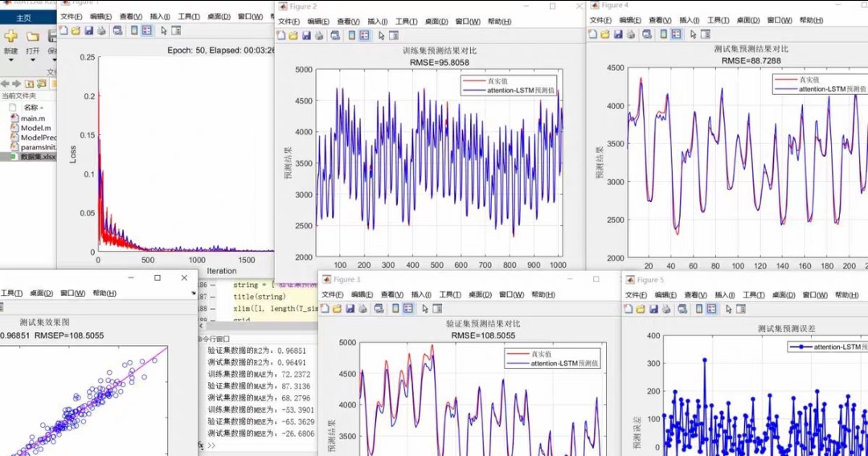New Figure icon in Figure 5 toolbar
Image resolution: width=868 pixels, height=456 pixels.
click(628, 309)
